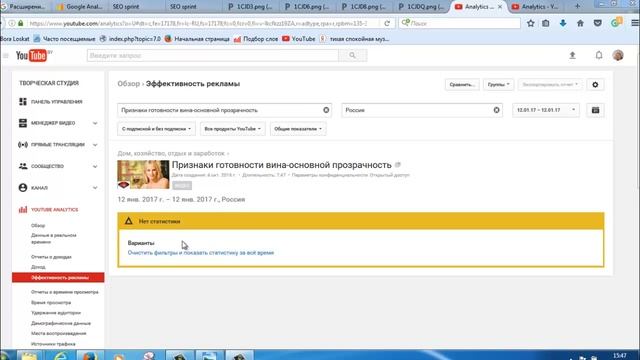Click the video category breadcrumb link

coord(171,153)
